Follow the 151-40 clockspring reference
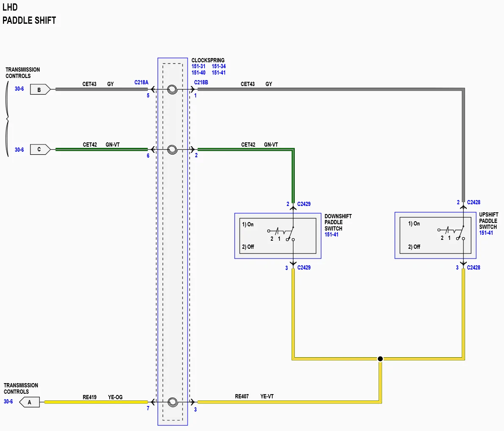 (x=198, y=73)
